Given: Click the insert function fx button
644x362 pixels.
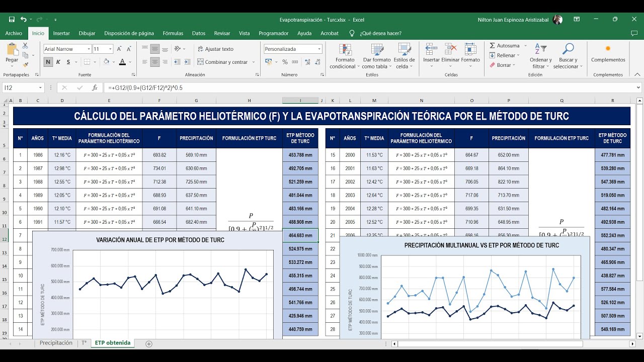Looking at the screenshot, I should [95, 87].
